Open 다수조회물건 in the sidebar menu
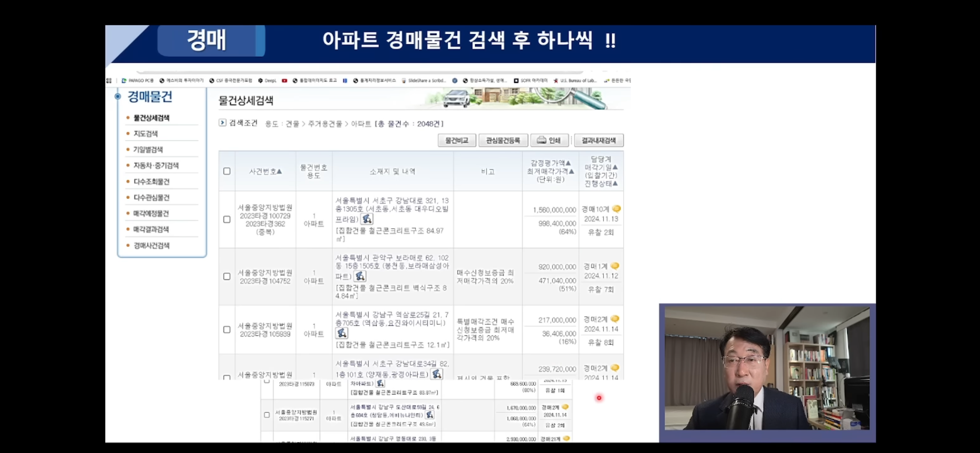Screen dimensions: 980x453 pos(151,182)
